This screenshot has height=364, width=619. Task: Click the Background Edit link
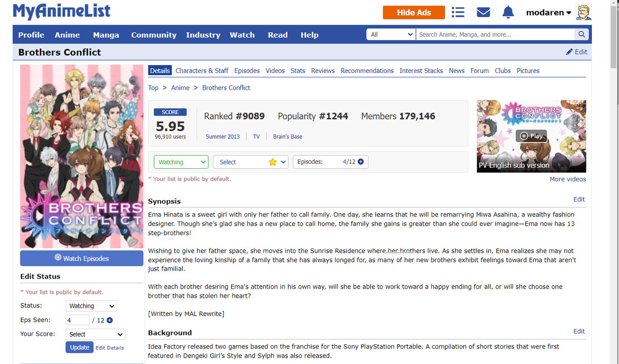point(579,331)
